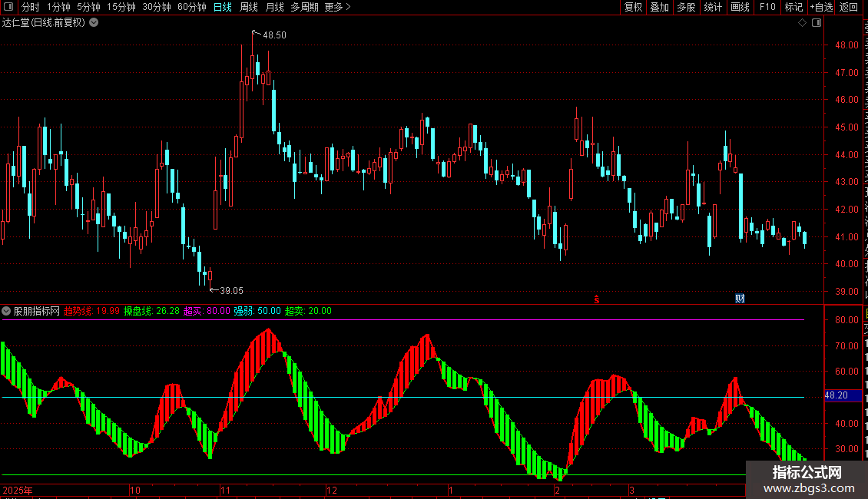This screenshot has height=499, width=868.
Task: Click the 80.00 indicator axis label
Action: point(847,320)
